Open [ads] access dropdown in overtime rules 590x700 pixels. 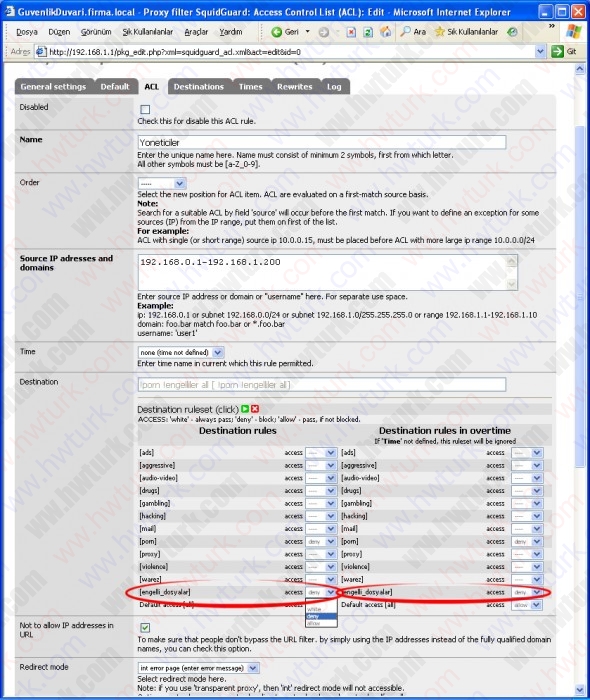click(527, 453)
